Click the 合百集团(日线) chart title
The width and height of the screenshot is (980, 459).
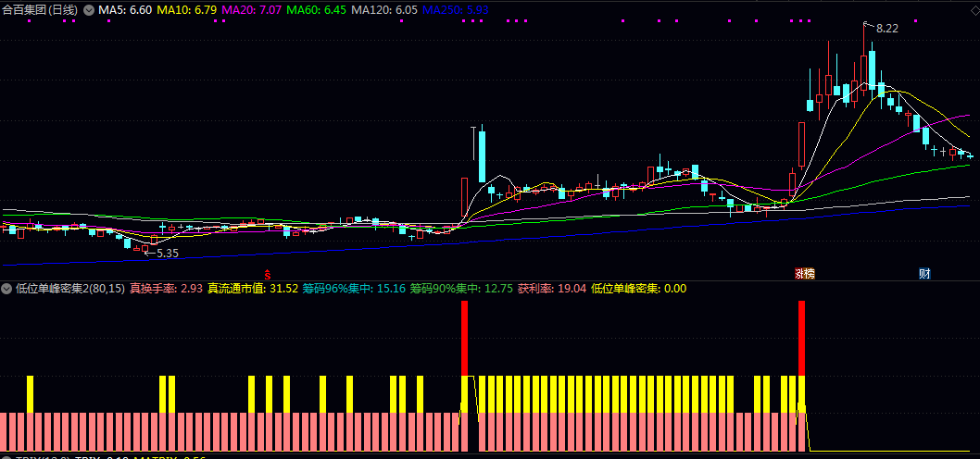pyautogui.click(x=42, y=10)
